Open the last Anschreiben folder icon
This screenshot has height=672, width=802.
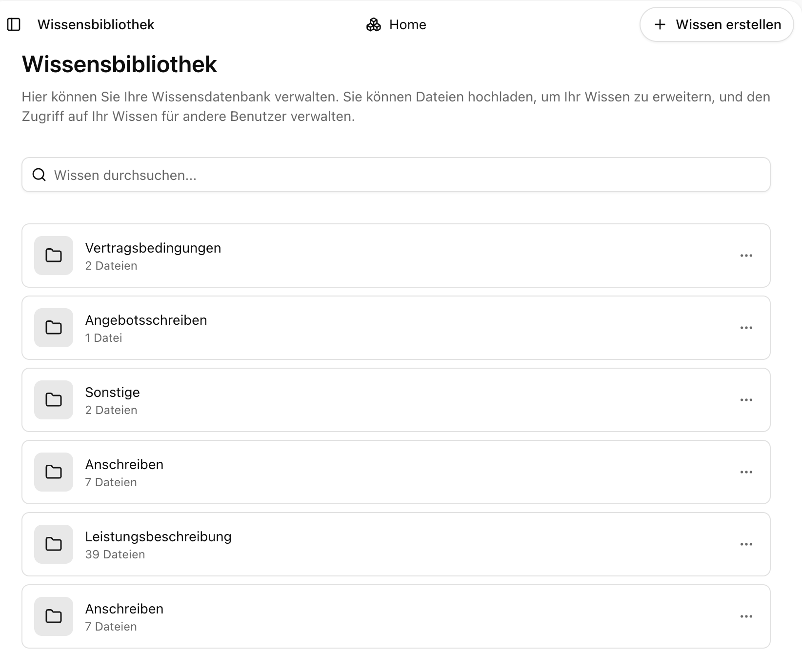click(x=53, y=616)
